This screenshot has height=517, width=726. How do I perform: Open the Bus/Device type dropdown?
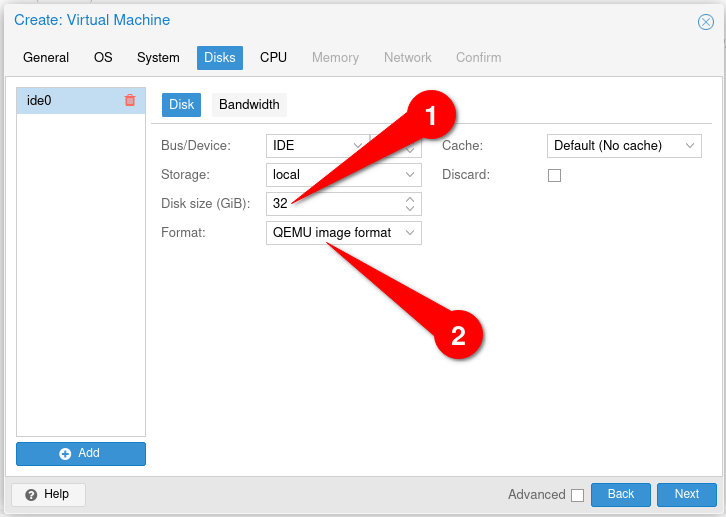coord(357,146)
